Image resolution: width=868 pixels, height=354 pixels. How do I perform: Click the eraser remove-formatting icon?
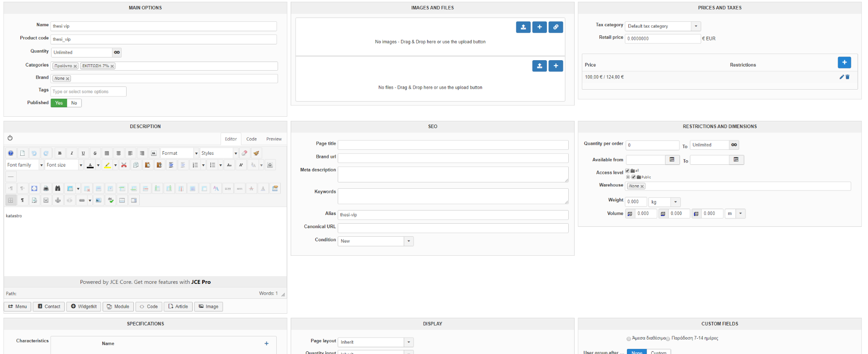tap(245, 153)
